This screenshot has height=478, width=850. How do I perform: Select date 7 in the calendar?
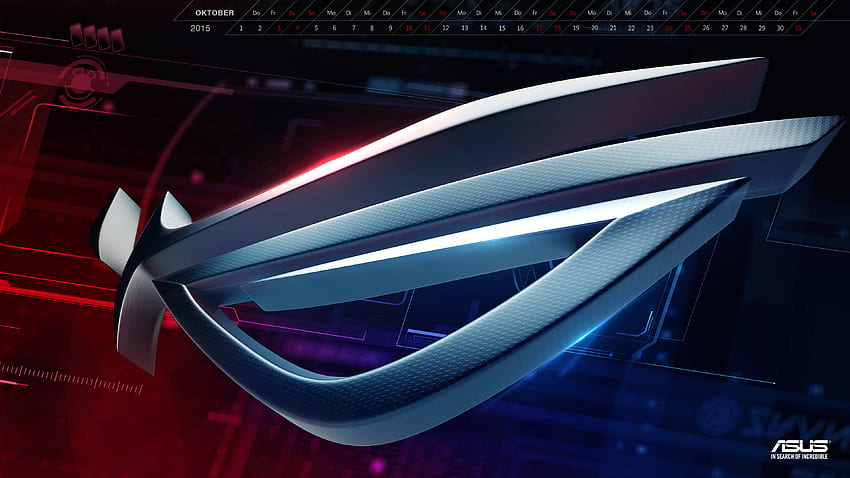tap(353, 28)
